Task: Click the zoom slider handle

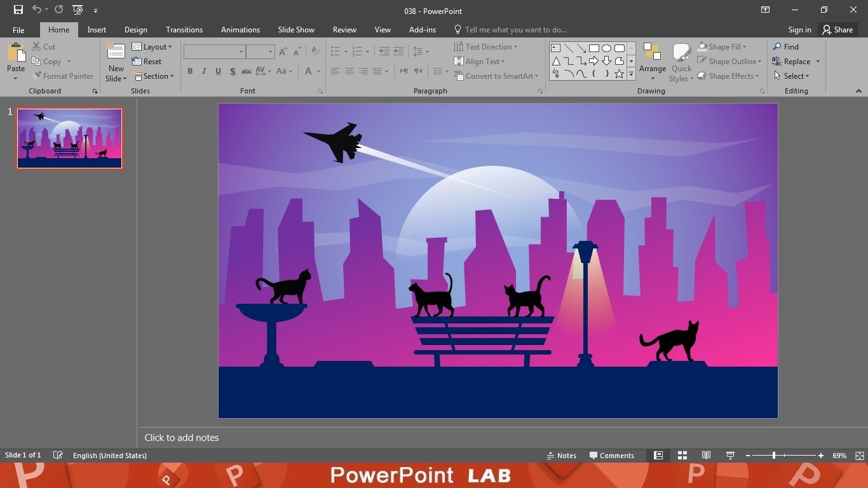Action: pyautogui.click(x=773, y=456)
